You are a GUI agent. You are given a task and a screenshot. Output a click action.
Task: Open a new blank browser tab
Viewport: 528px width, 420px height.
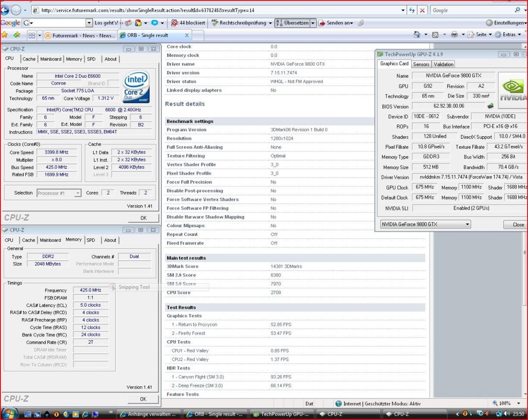[198, 36]
